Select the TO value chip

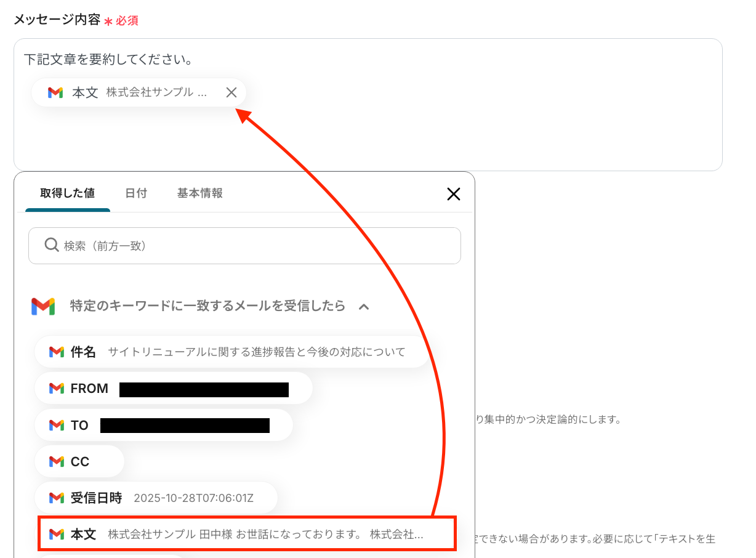(163, 425)
